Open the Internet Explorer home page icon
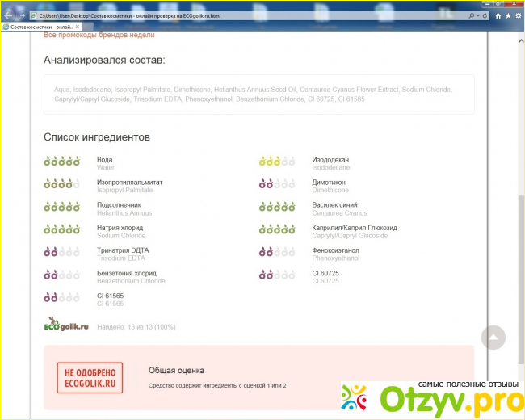 [498, 16]
